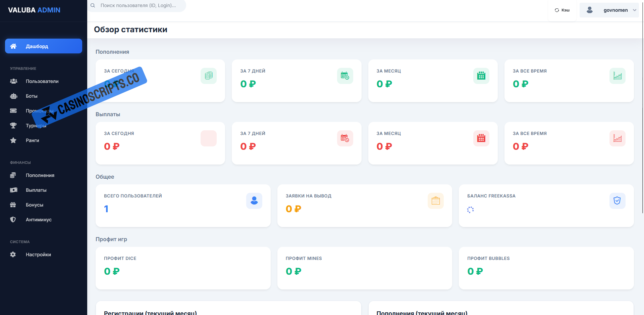Open the Пополнения menu item in sidebar

click(40, 175)
